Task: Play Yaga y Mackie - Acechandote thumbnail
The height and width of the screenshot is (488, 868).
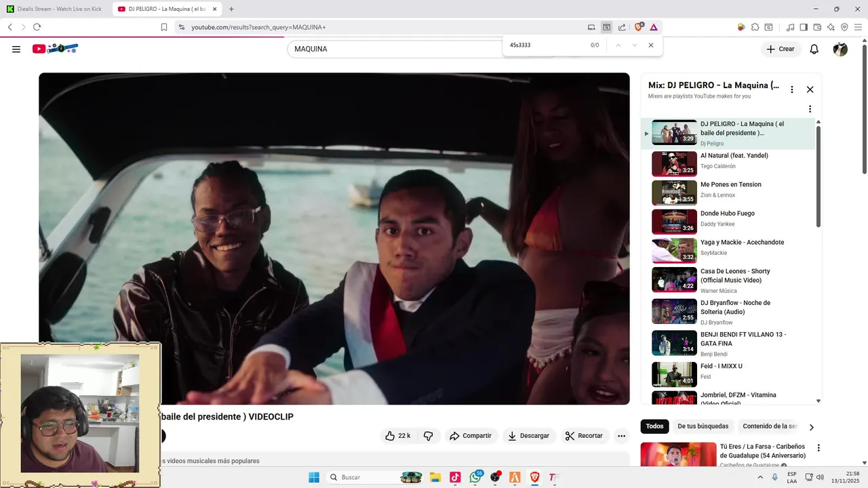Action: [674, 250]
